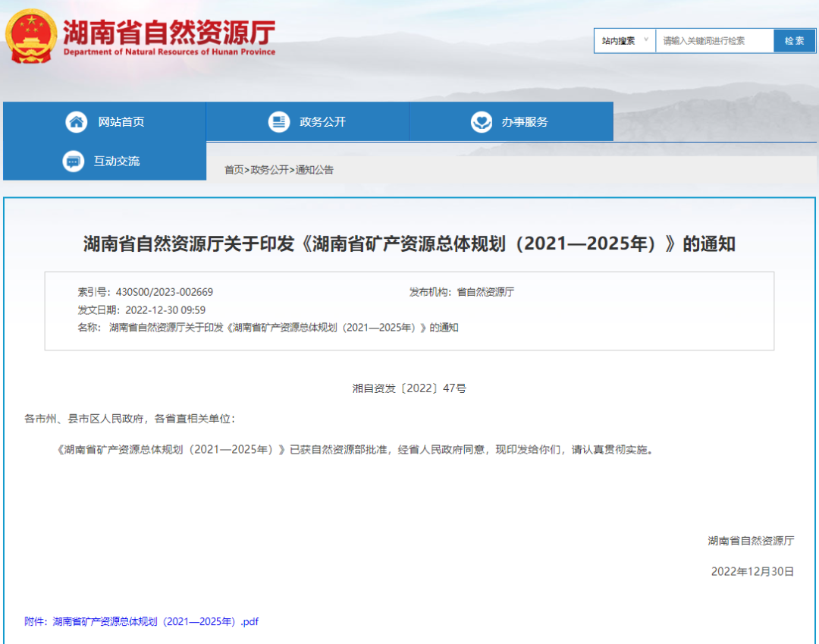Open the 网站首页 navigation tab
The height and width of the screenshot is (644, 819).
[x=121, y=122]
